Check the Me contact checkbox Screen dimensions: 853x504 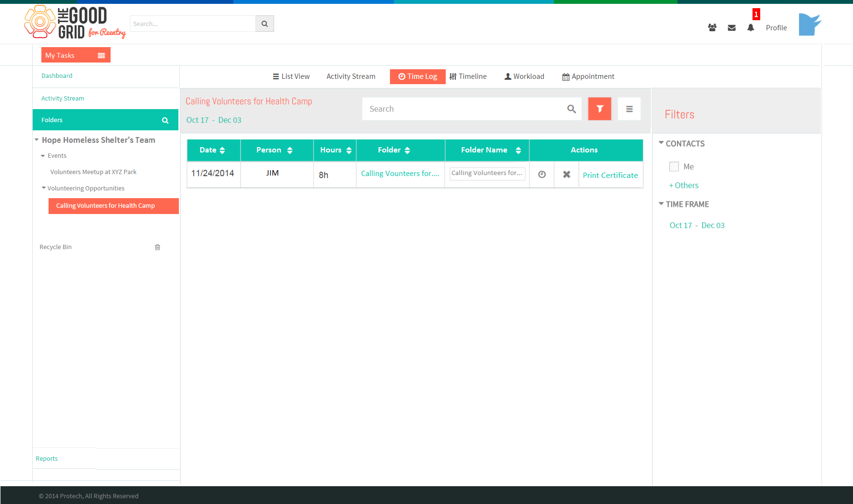tap(674, 166)
